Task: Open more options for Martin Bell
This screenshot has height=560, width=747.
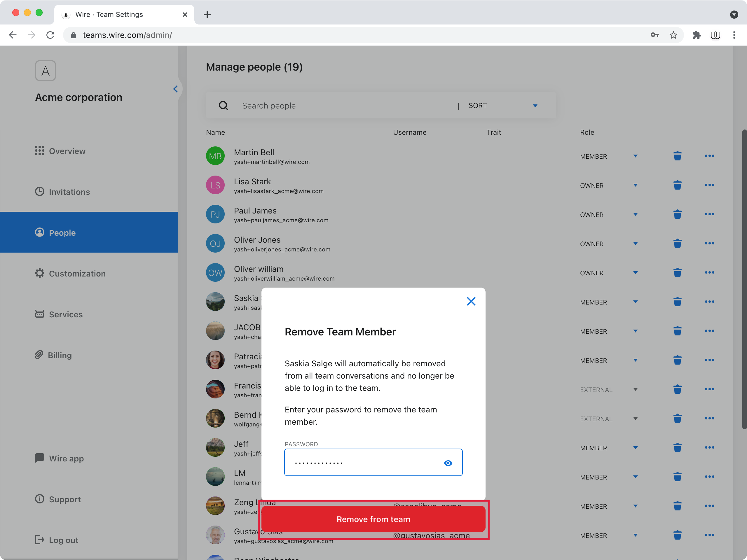Action: coord(710,156)
